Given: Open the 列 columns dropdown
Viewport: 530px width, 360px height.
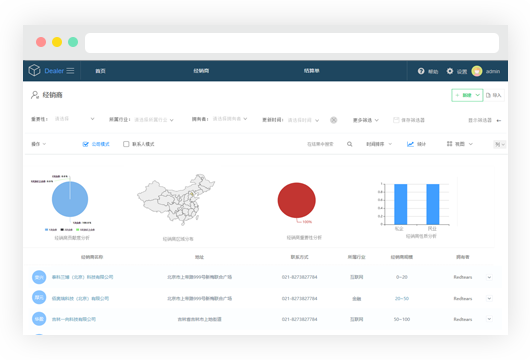Looking at the screenshot, I should point(500,144).
